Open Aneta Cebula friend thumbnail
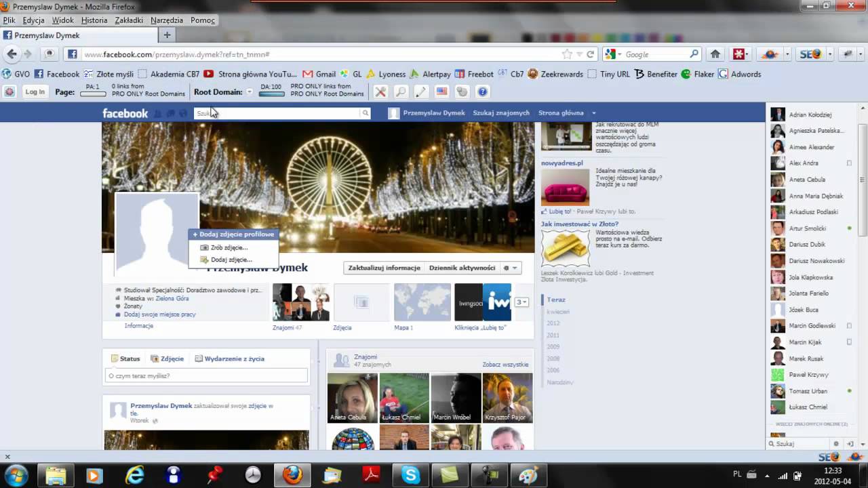The width and height of the screenshot is (868, 488). (x=353, y=398)
